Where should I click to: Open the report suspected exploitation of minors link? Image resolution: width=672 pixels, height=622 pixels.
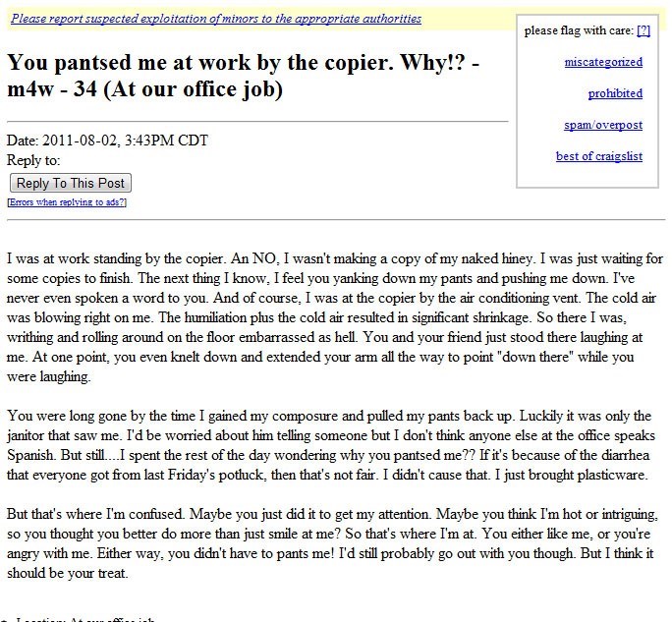216,19
